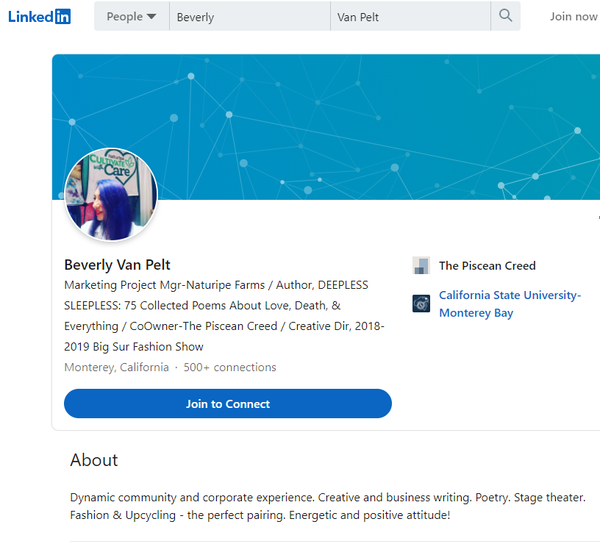Open the People search type dropdown
Viewport: 600px width, 546px height.
click(131, 17)
